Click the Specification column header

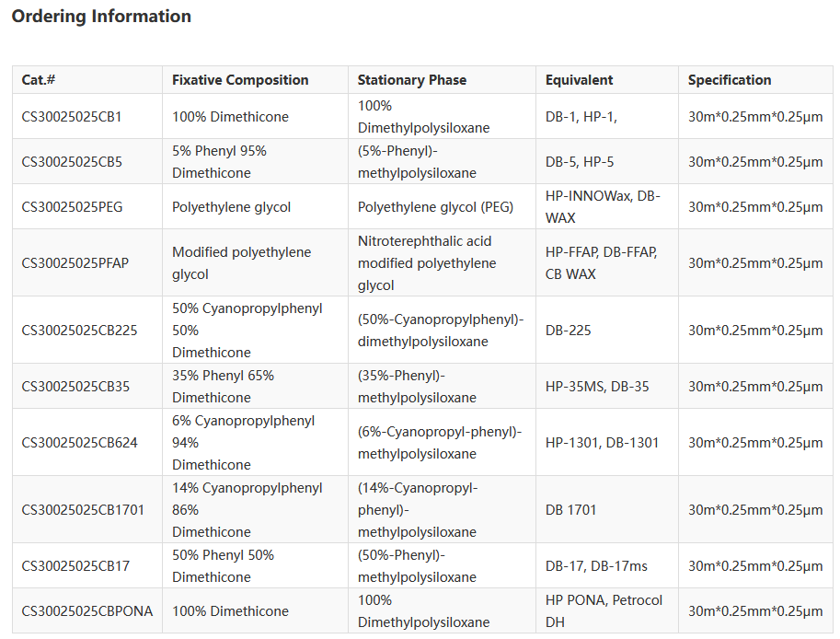click(x=730, y=80)
